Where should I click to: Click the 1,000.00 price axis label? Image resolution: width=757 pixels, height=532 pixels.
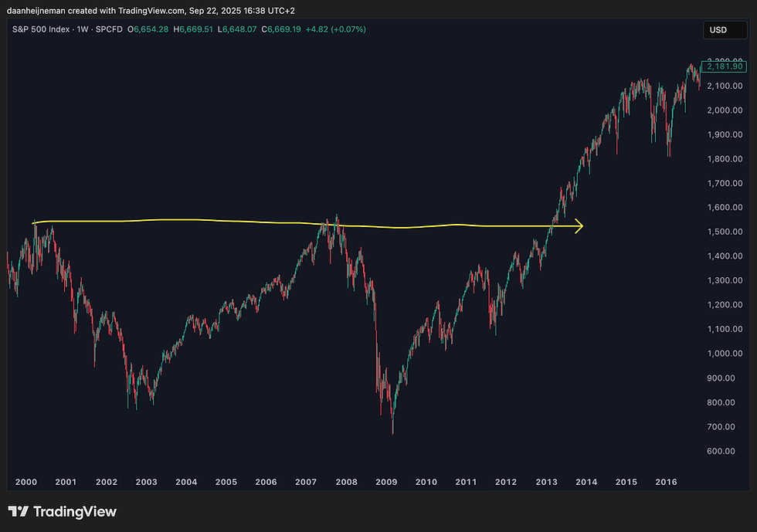(725, 354)
